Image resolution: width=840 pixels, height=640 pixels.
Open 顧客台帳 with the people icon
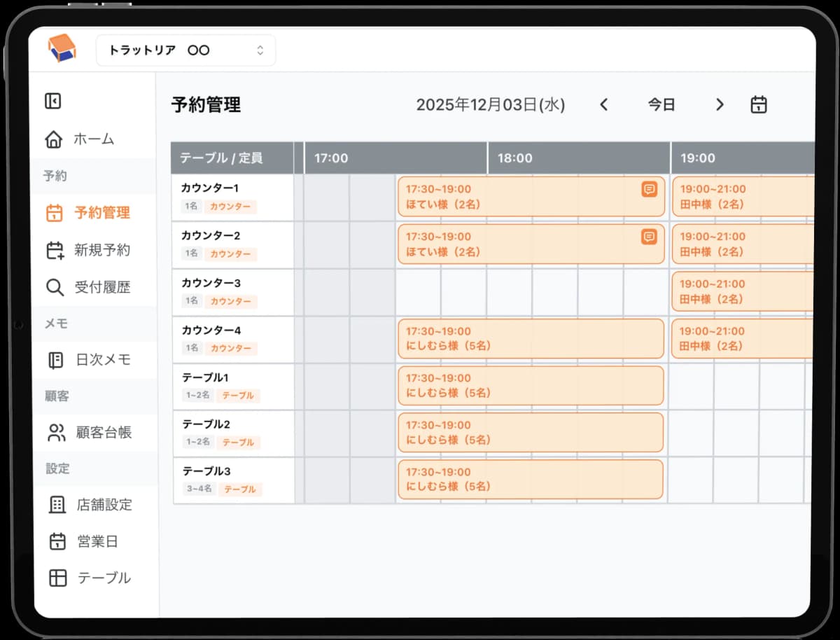[56, 432]
